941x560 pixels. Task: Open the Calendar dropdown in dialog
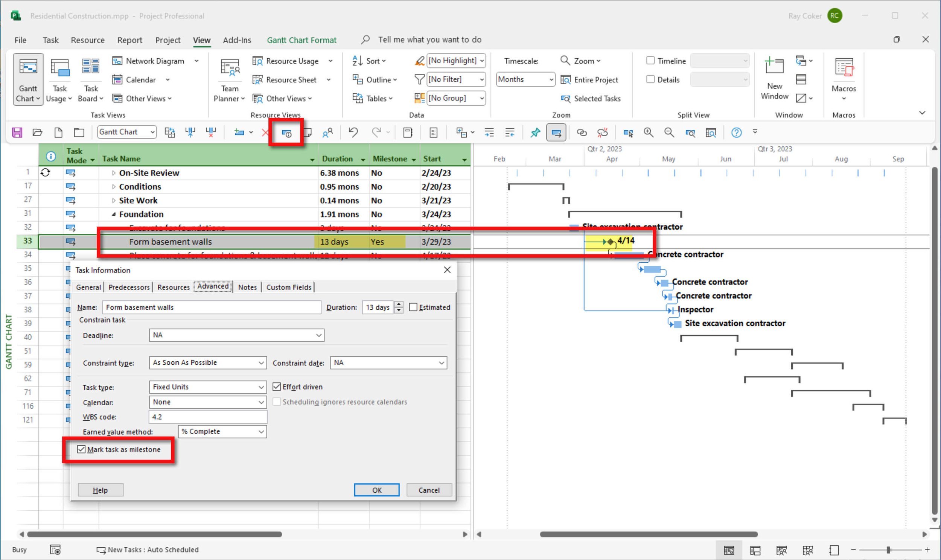(x=261, y=402)
